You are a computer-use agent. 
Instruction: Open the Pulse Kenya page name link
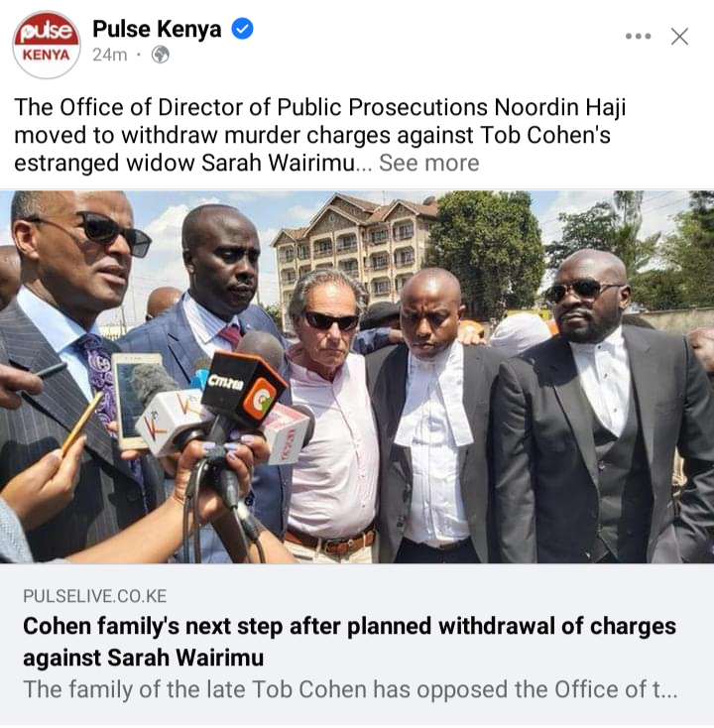click(157, 29)
